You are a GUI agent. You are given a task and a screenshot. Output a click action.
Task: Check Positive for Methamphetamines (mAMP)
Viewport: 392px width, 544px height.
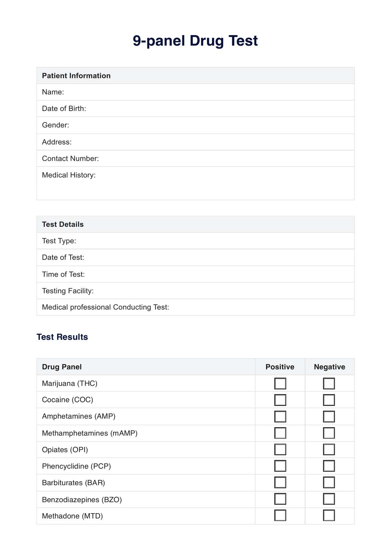coord(280,433)
